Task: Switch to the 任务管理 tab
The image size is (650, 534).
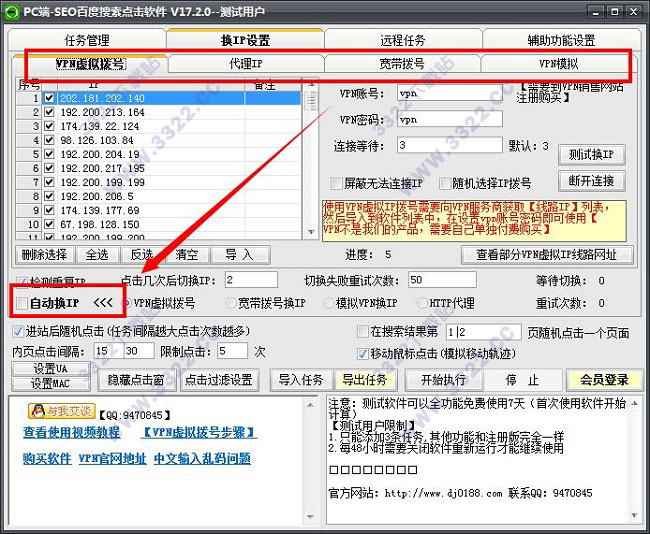Action: pos(87,40)
